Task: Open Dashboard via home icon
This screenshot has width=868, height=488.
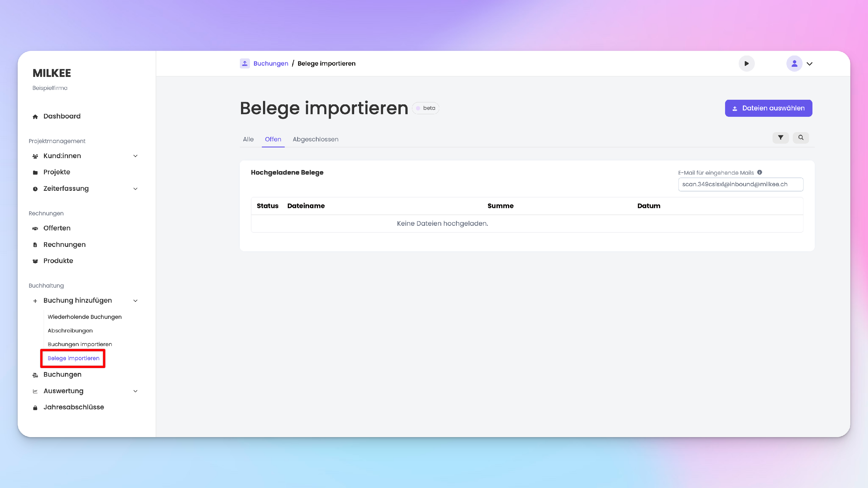Action: (x=35, y=117)
